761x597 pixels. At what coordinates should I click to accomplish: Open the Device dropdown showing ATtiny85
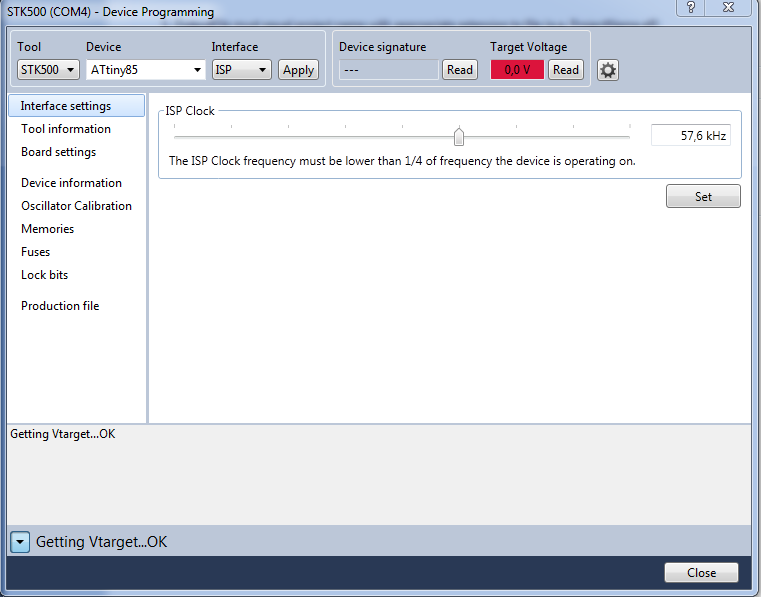click(146, 70)
